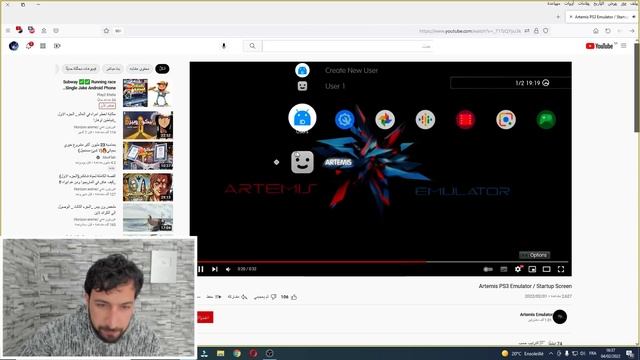This screenshot has height=360, width=640.
Task: Seek on the red video progress bar
Action: point(382,262)
